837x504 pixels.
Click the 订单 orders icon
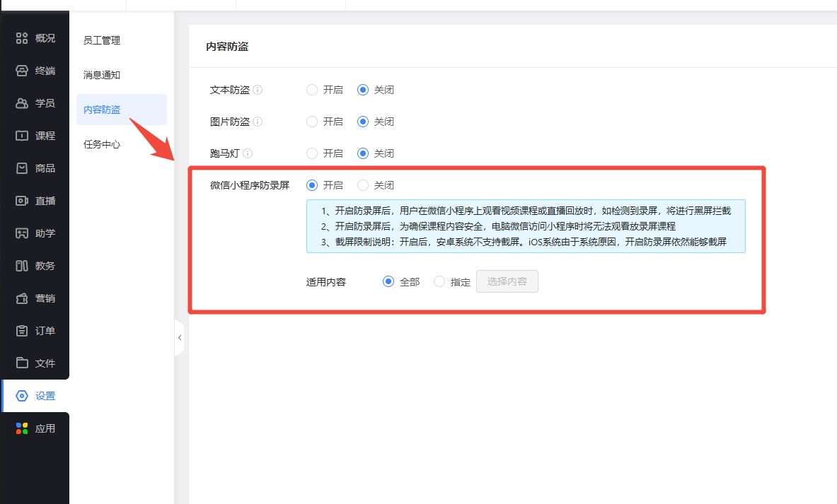tap(22, 332)
